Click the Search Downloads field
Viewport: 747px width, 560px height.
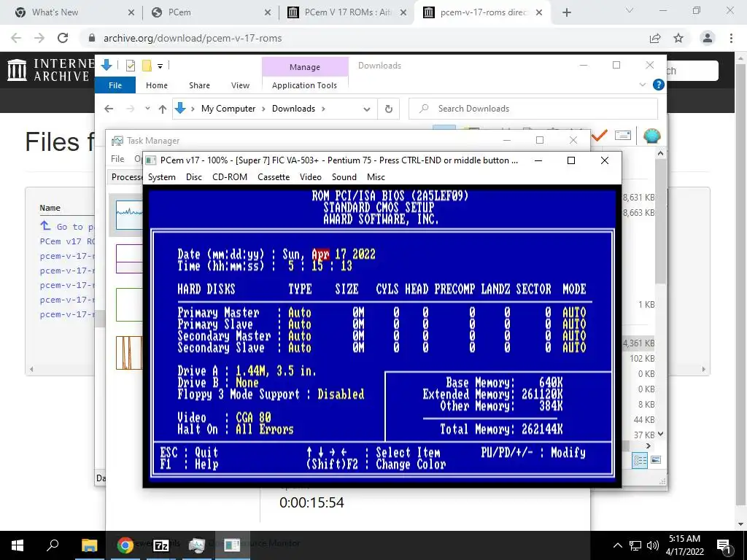click(x=533, y=109)
